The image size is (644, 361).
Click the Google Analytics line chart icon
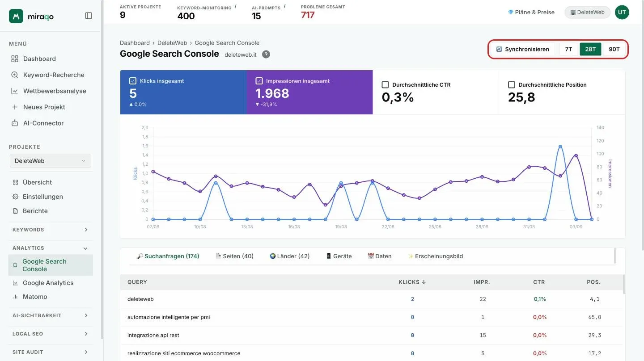coord(15,283)
